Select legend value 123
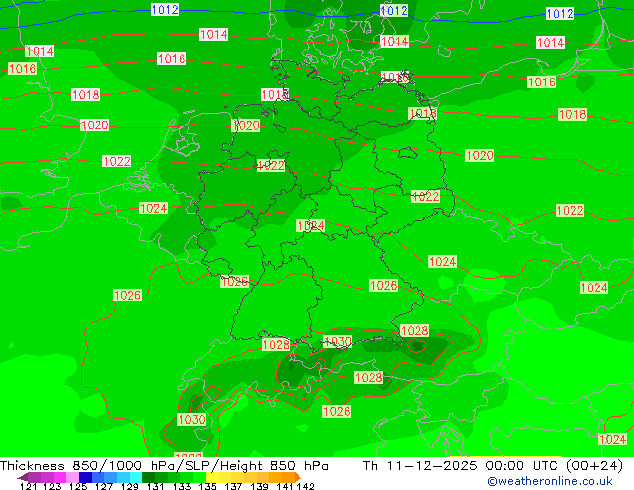The image size is (634, 490). 52,486
